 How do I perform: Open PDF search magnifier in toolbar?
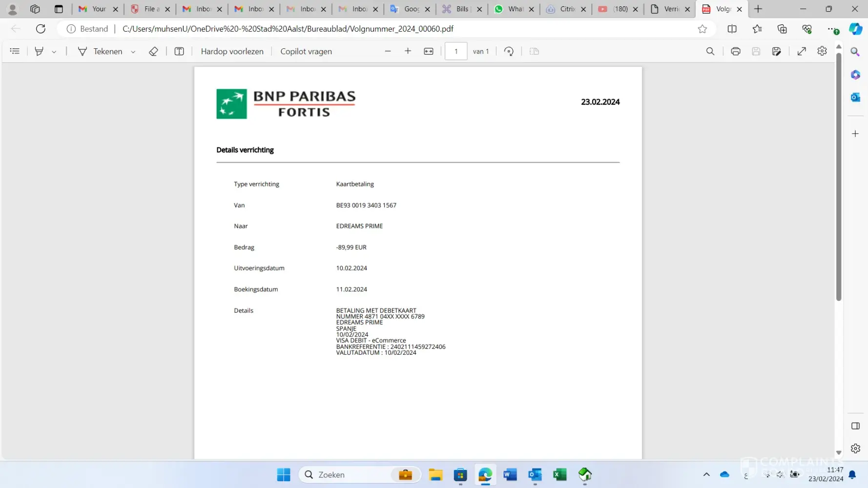[710, 51]
